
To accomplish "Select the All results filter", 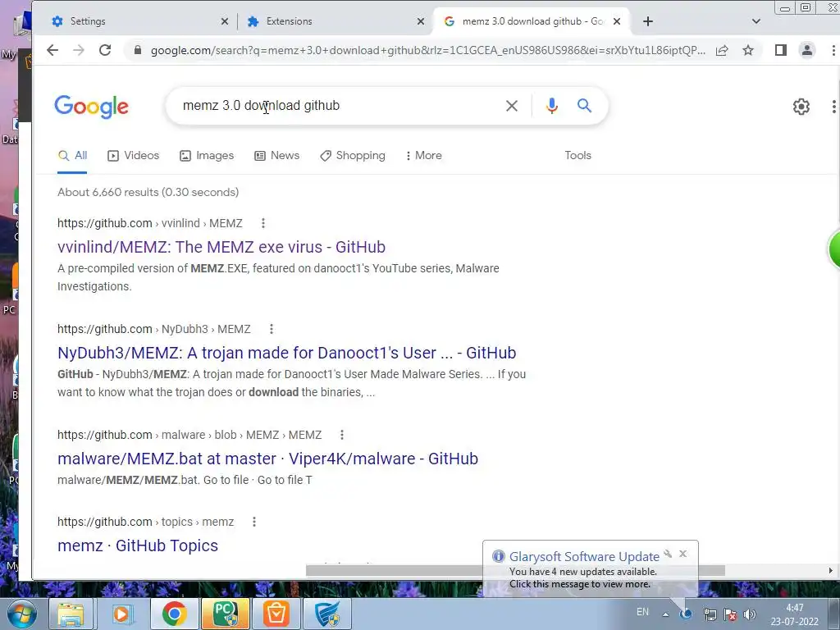I will click(72, 155).
